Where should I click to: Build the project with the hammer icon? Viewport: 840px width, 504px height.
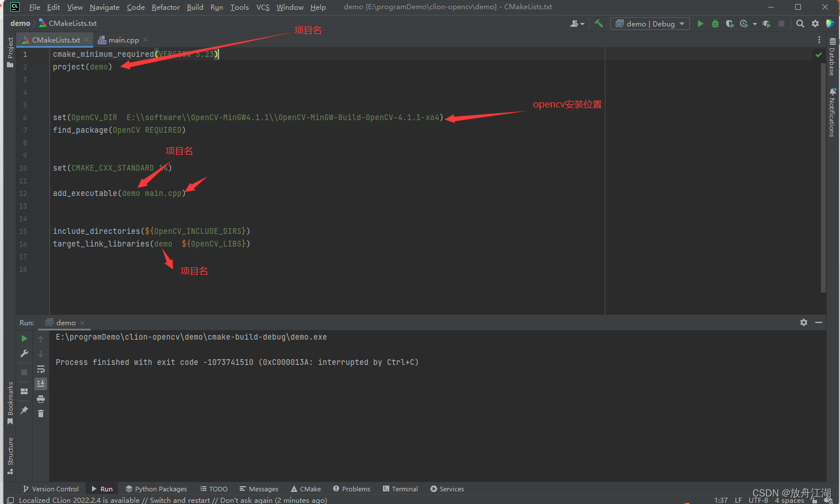pos(599,24)
